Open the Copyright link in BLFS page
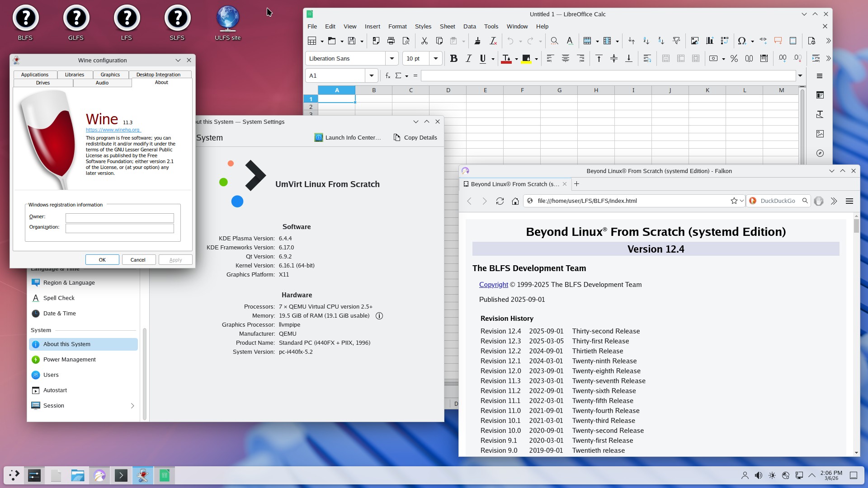The width and height of the screenshot is (868, 488). coord(493,285)
